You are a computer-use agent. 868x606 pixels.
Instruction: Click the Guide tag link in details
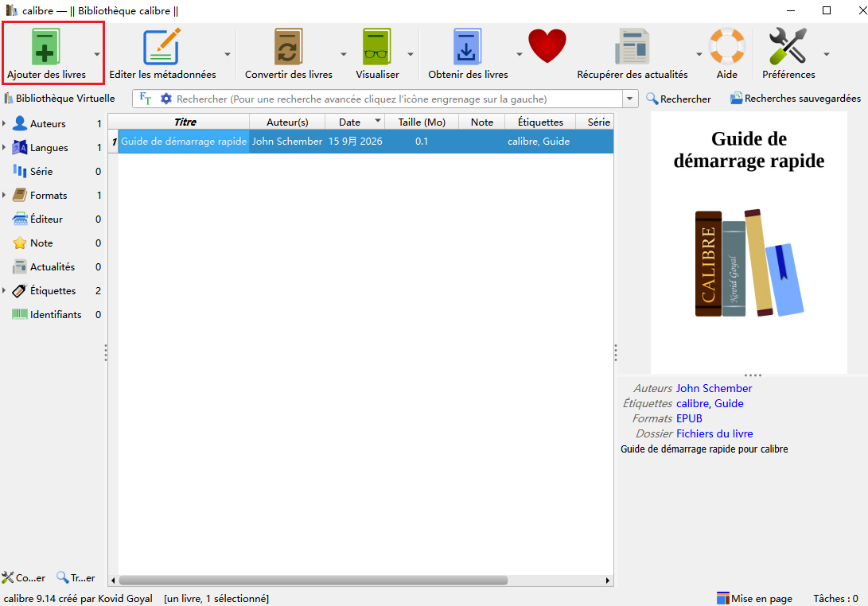(729, 403)
